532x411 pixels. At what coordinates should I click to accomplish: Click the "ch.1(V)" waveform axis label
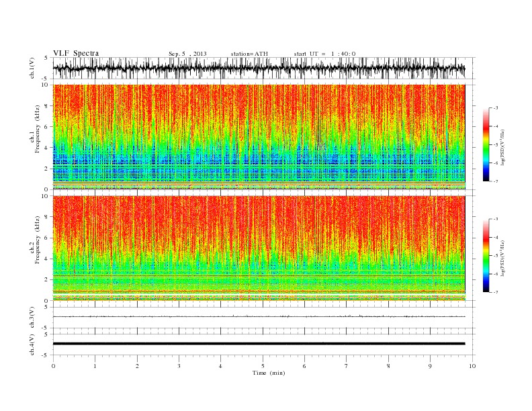tap(32, 68)
